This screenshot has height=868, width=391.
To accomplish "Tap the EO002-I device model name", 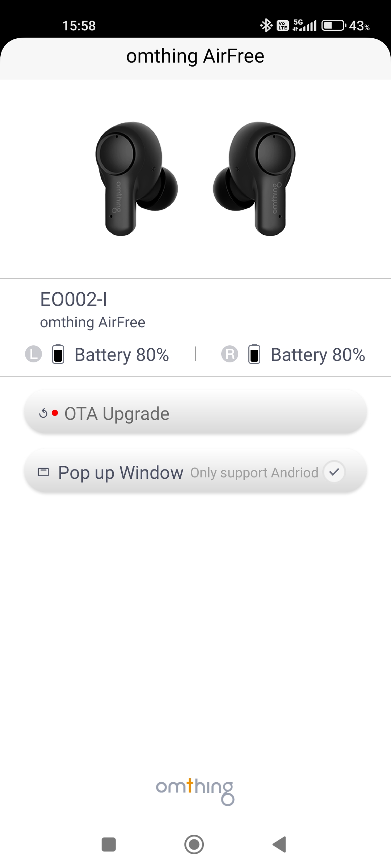I will (x=74, y=299).
